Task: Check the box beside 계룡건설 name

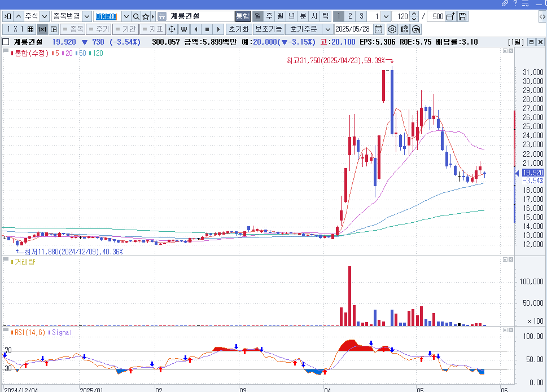Action: (6, 42)
